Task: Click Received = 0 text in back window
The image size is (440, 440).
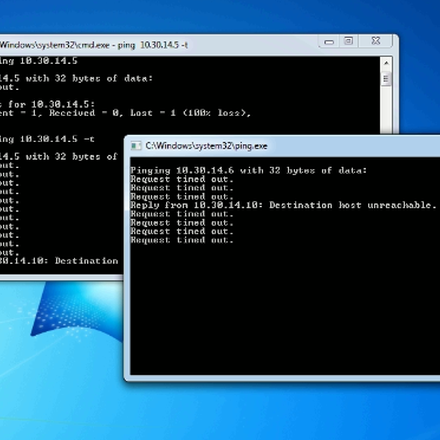Action: 84,113
